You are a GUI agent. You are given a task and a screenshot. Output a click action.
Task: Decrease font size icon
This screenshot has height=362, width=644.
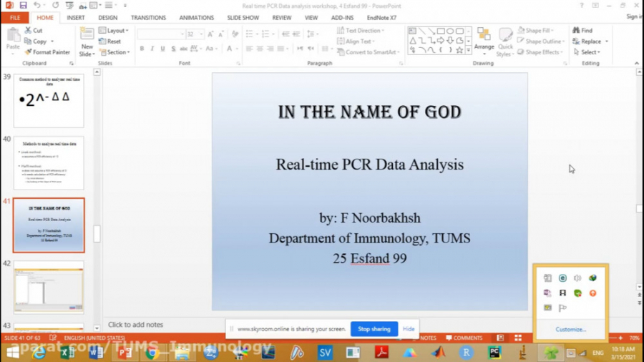220,34
